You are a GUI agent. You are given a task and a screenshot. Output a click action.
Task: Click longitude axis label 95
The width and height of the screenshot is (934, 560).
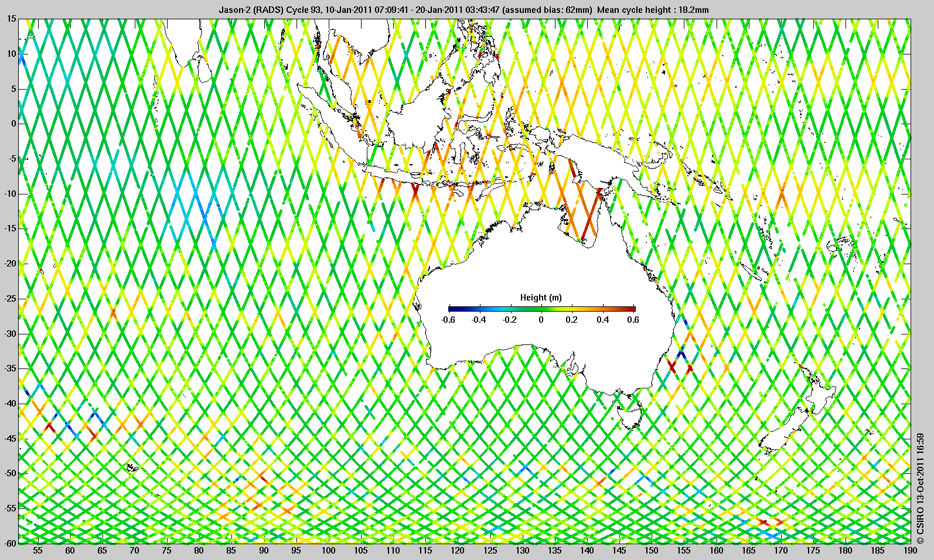coord(296,551)
